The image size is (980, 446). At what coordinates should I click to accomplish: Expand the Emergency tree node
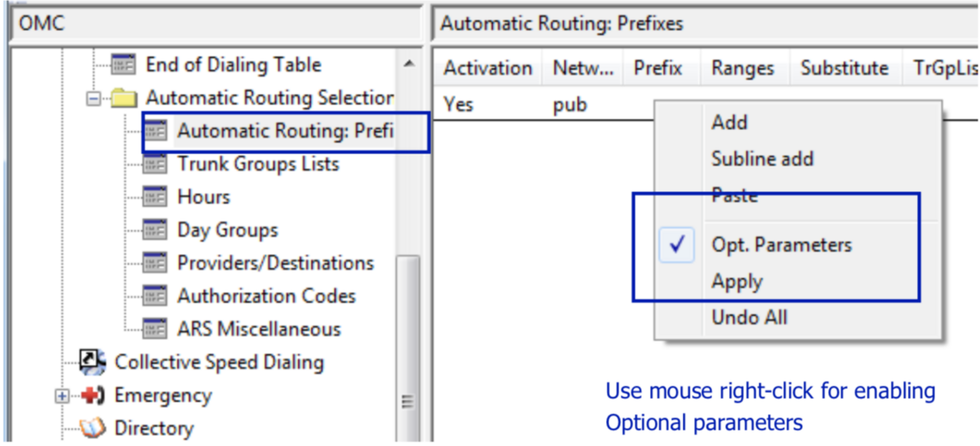point(61,395)
